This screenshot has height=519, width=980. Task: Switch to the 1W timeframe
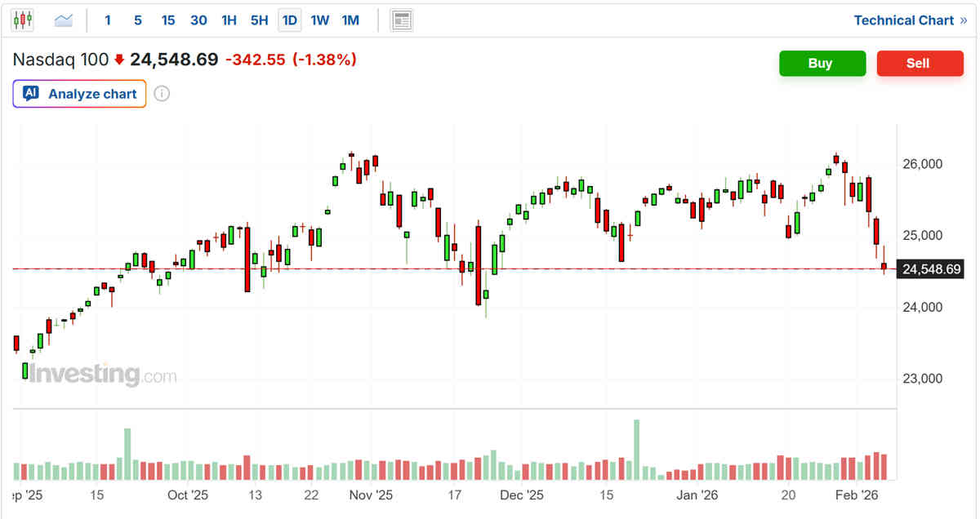(320, 20)
